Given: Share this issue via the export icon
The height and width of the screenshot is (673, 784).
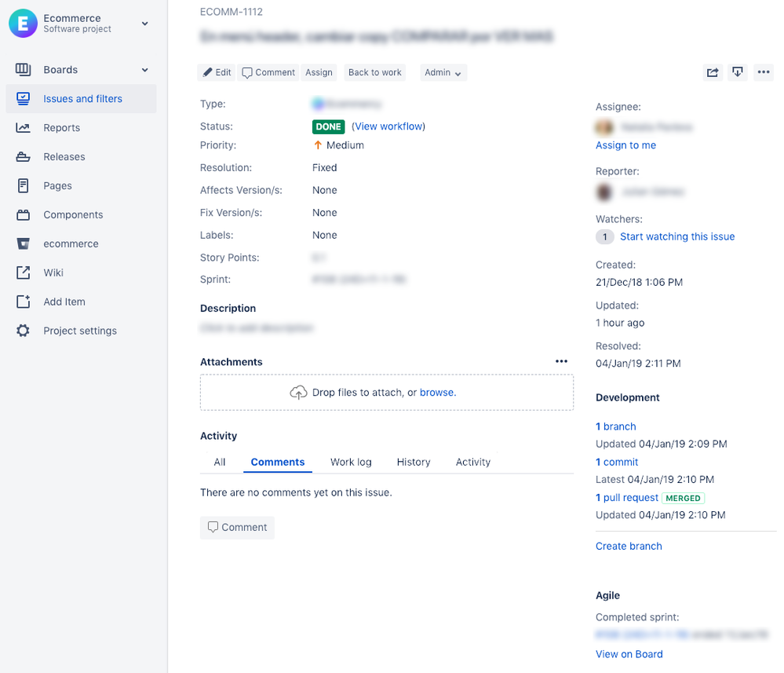Looking at the screenshot, I should coord(712,71).
